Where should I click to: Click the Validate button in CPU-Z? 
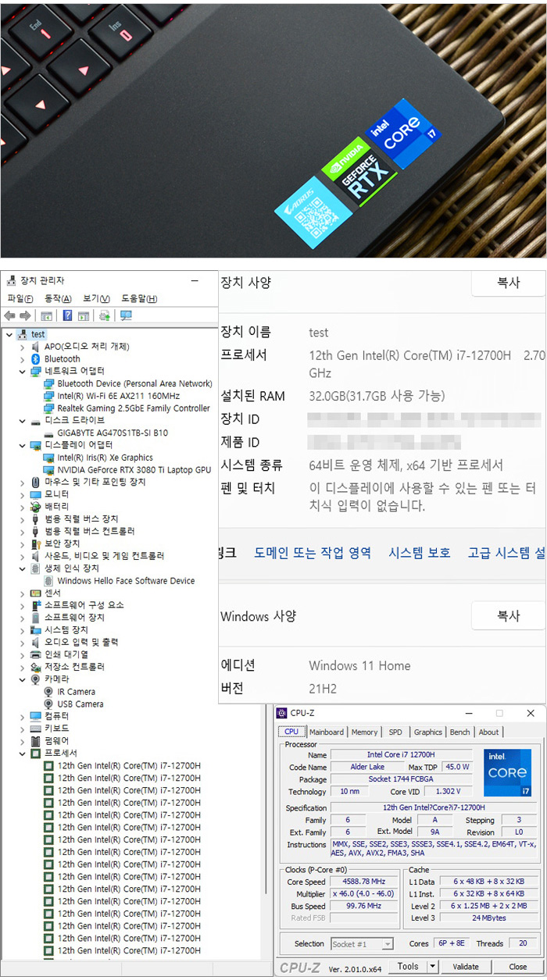click(x=466, y=967)
